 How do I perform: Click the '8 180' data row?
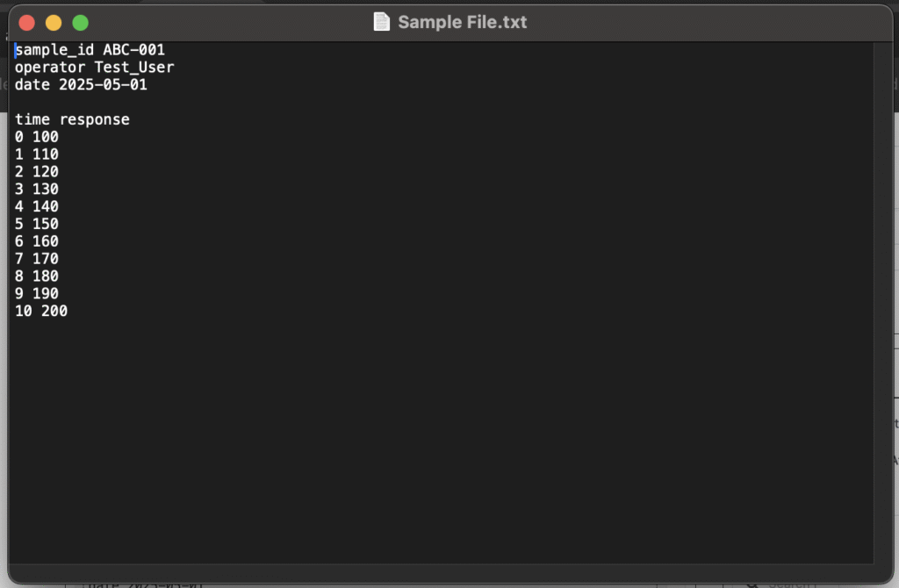[37, 276]
